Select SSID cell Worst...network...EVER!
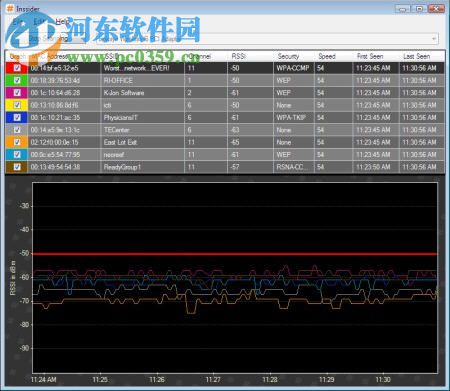The width and height of the screenshot is (450, 391). point(142,68)
